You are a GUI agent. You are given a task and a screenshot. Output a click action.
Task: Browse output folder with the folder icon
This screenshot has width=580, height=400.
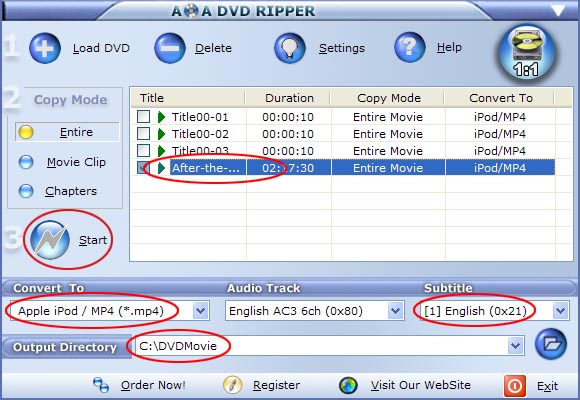tap(551, 344)
